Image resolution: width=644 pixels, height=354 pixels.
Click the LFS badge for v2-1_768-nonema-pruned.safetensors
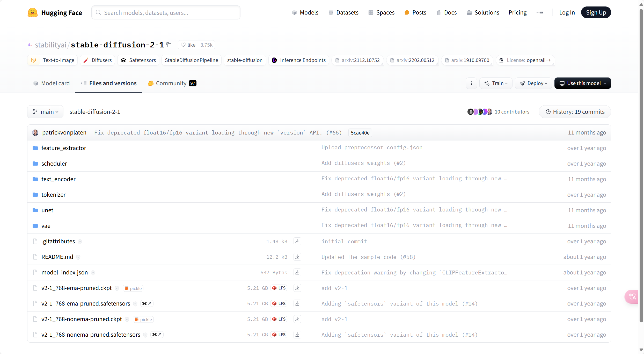[x=279, y=335]
